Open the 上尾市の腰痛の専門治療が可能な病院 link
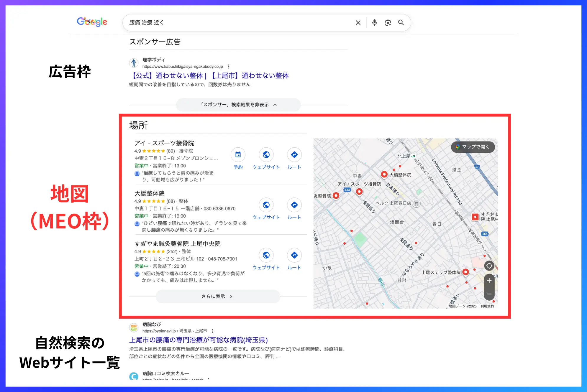This screenshot has width=587, height=392. (x=198, y=340)
